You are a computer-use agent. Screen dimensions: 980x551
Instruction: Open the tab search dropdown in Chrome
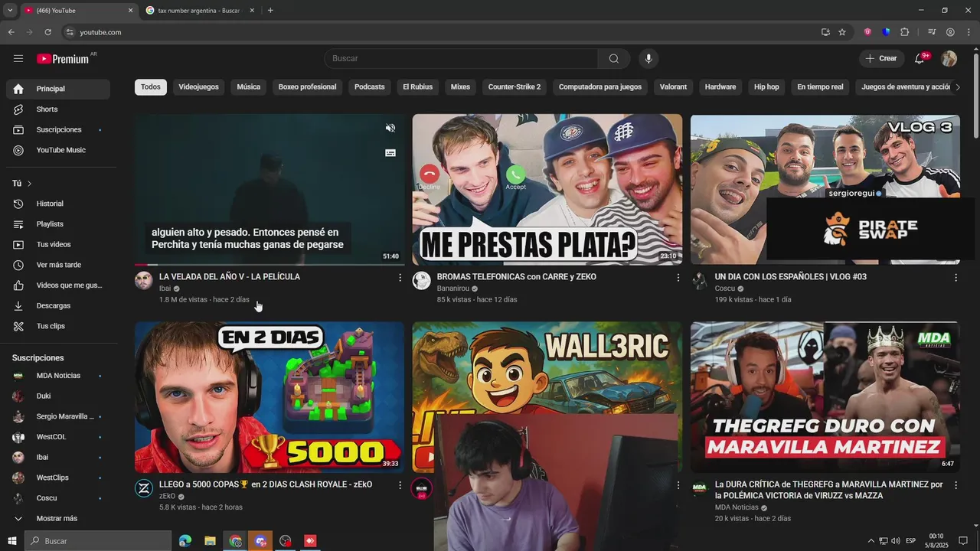coord(10,10)
